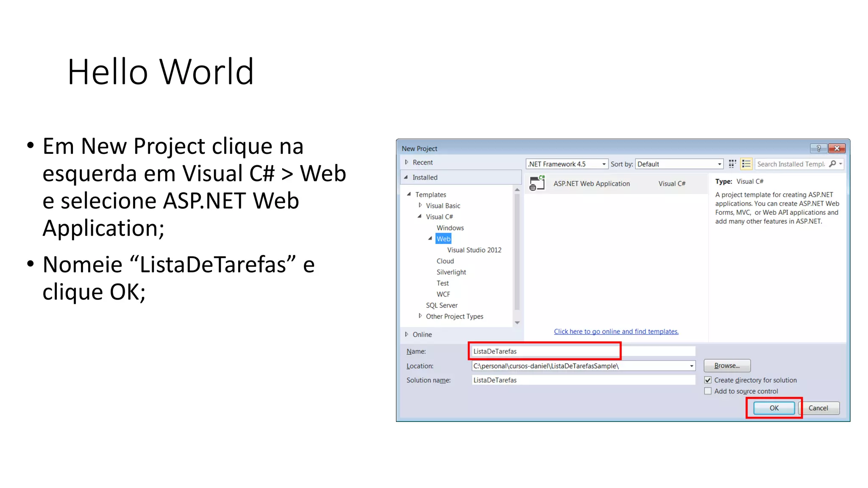
Task: Select the Cloud category
Action: (445, 261)
